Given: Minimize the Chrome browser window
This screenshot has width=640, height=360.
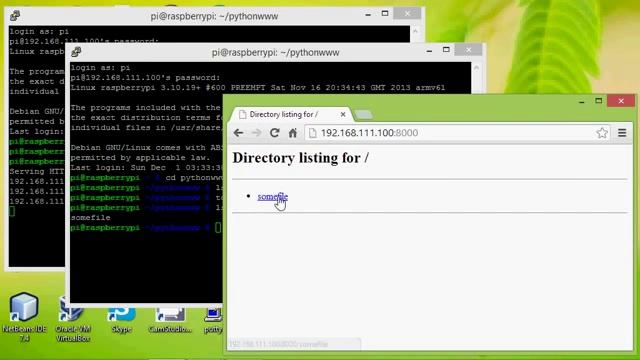Looking at the screenshot, I should click(x=582, y=101).
